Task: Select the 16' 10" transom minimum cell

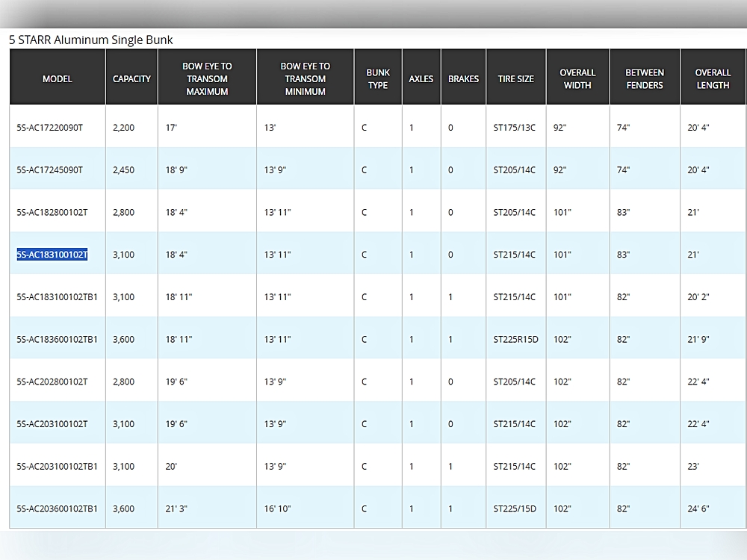Action: click(x=277, y=508)
